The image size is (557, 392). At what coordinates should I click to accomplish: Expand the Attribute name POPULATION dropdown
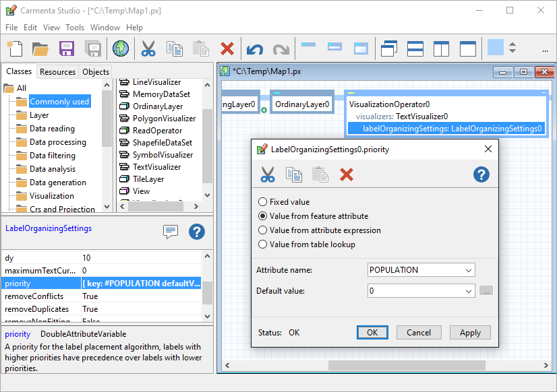(469, 270)
